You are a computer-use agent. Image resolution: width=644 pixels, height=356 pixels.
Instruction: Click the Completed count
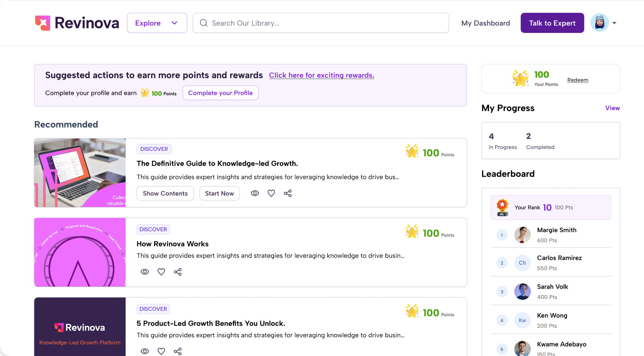coord(540,141)
